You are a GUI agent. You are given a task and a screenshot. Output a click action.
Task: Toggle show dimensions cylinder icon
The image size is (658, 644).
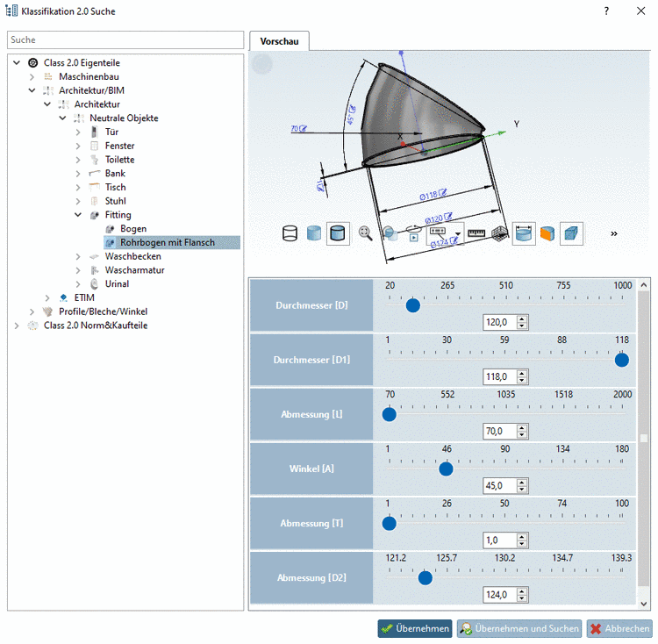pyautogui.click(x=524, y=233)
